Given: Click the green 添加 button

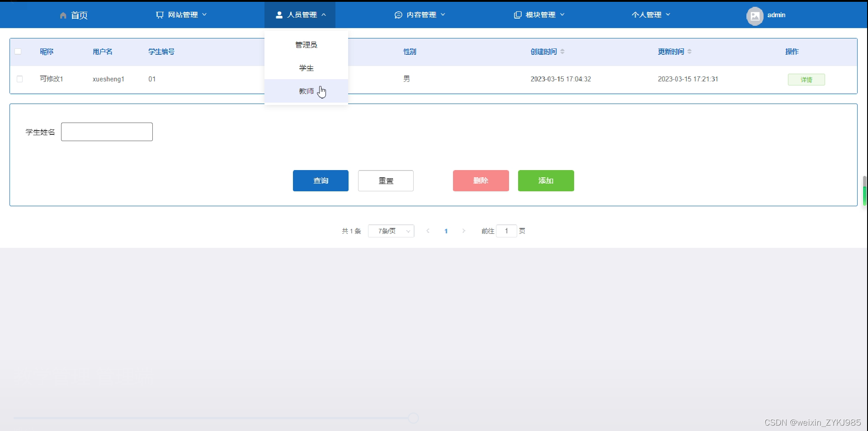Looking at the screenshot, I should 546,180.
